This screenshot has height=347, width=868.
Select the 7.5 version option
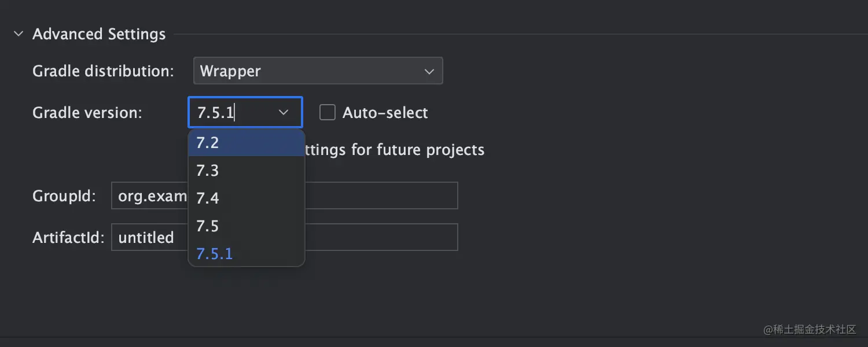pos(247,226)
